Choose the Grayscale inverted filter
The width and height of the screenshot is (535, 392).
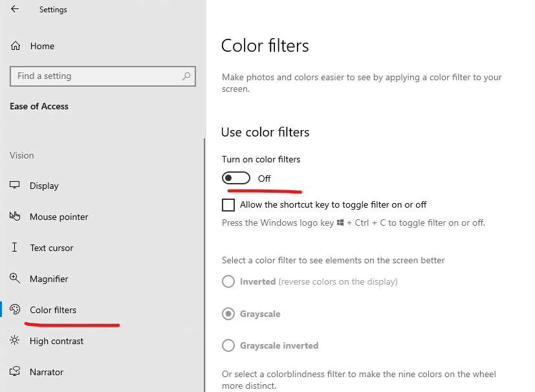coord(228,345)
